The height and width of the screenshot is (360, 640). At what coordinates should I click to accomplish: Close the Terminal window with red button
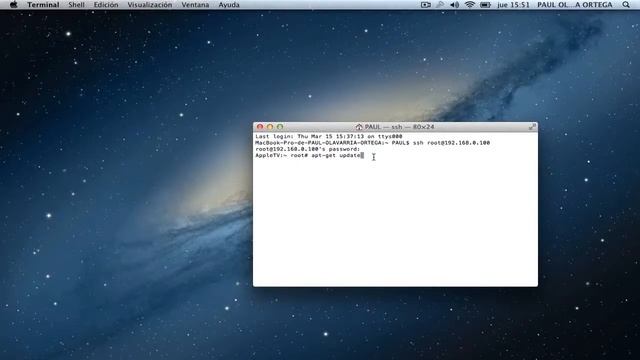coord(260,127)
